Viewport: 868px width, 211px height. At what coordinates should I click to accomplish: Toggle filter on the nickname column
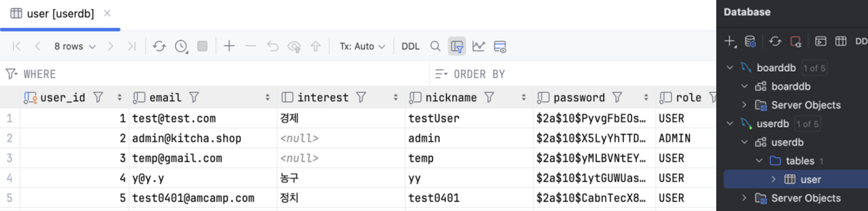point(489,97)
